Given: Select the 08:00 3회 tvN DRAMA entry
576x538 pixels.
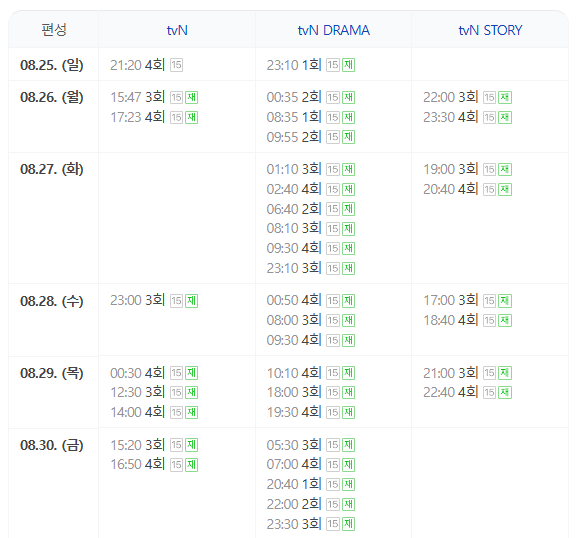Looking at the screenshot, I should pos(294,321).
